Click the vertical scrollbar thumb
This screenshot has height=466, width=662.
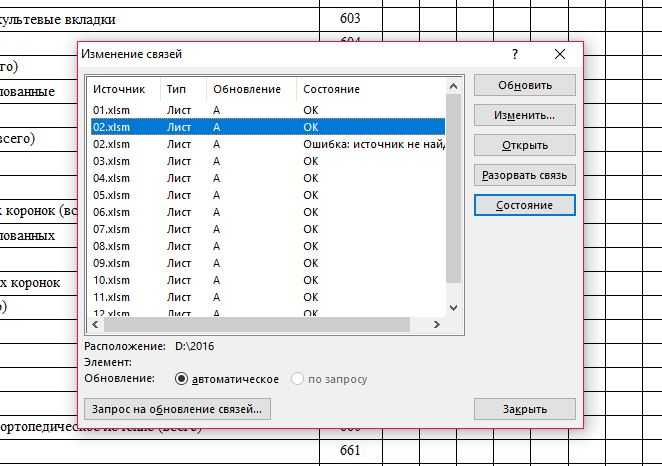[x=453, y=188]
